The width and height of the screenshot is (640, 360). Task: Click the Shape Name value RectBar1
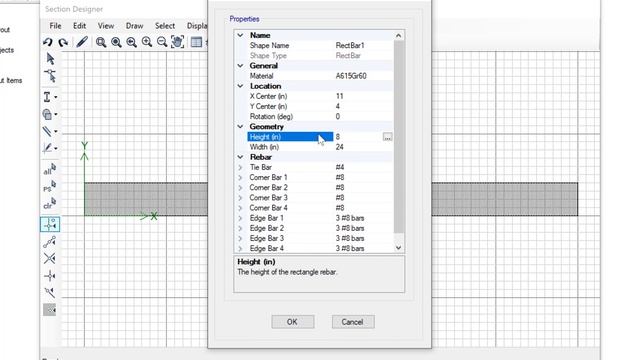tap(350, 45)
